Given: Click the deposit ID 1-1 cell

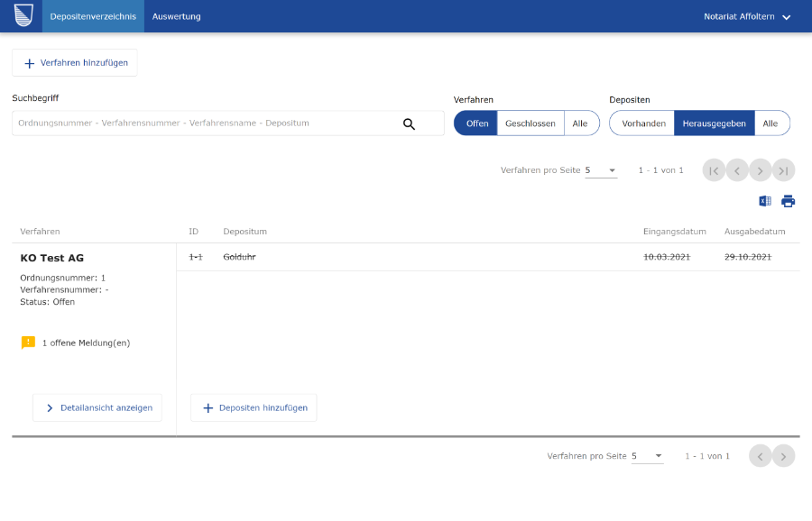Looking at the screenshot, I should [x=196, y=257].
